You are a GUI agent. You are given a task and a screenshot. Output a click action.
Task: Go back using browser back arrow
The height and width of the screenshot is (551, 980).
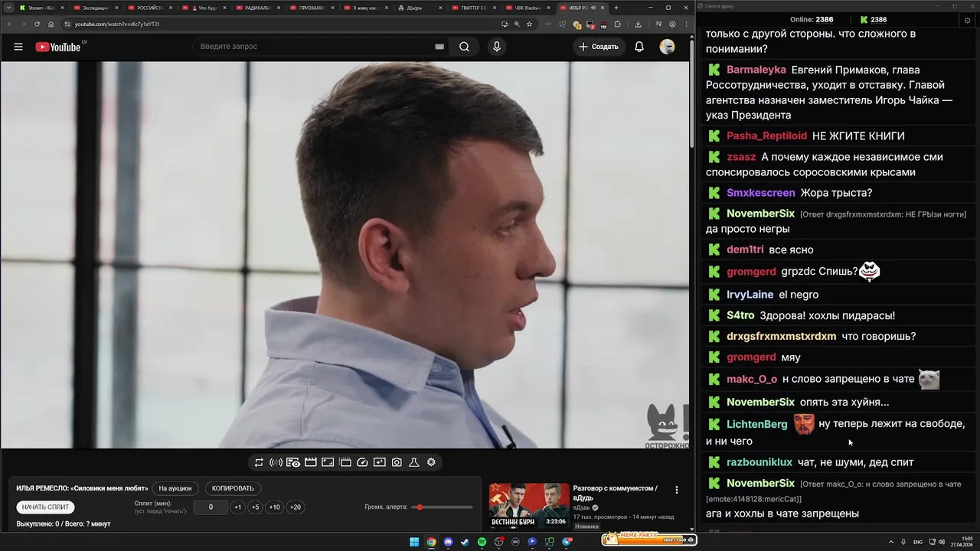[x=9, y=24]
